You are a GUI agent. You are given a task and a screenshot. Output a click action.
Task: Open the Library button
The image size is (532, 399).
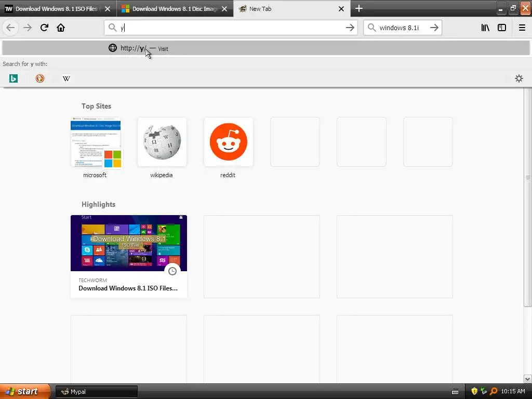[485, 28]
